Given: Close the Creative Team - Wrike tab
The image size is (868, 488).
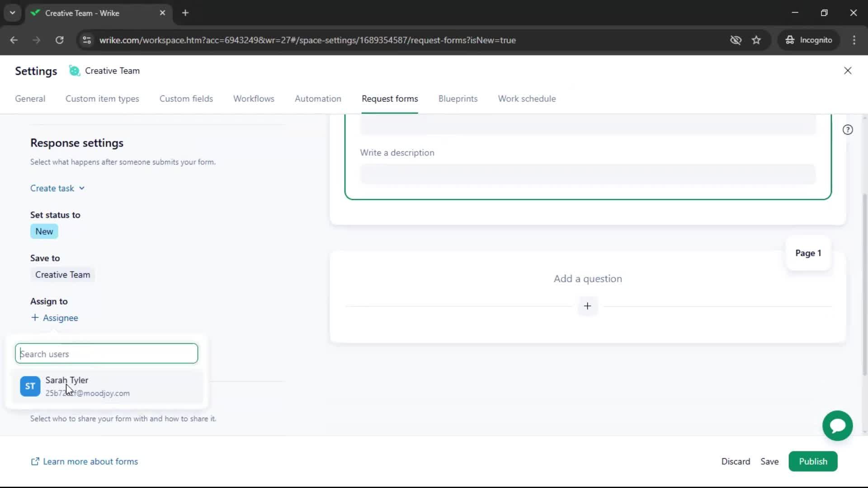Looking at the screenshot, I should 162,13.
